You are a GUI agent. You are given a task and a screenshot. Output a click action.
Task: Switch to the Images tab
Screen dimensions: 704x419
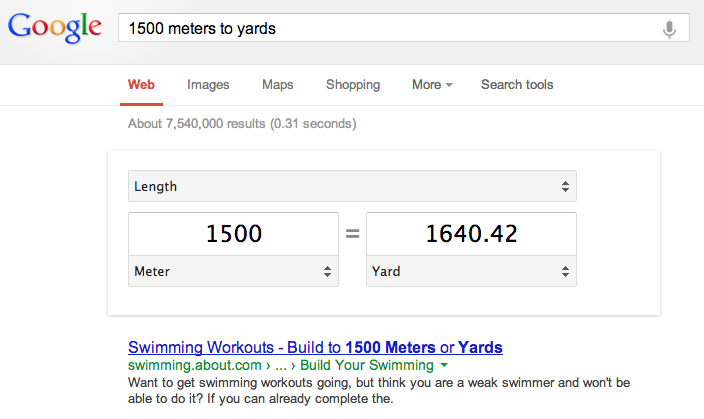point(208,84)
